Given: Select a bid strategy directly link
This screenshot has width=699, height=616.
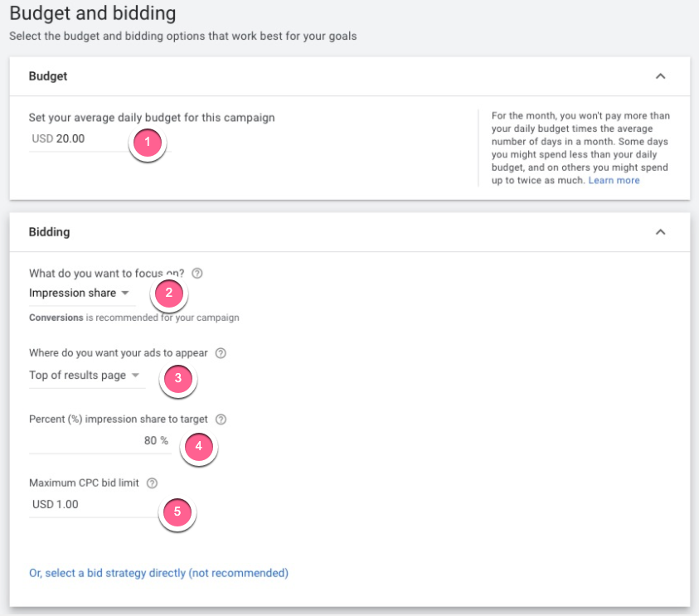Looking at the screenshot, I should click(x=158, y=573).
